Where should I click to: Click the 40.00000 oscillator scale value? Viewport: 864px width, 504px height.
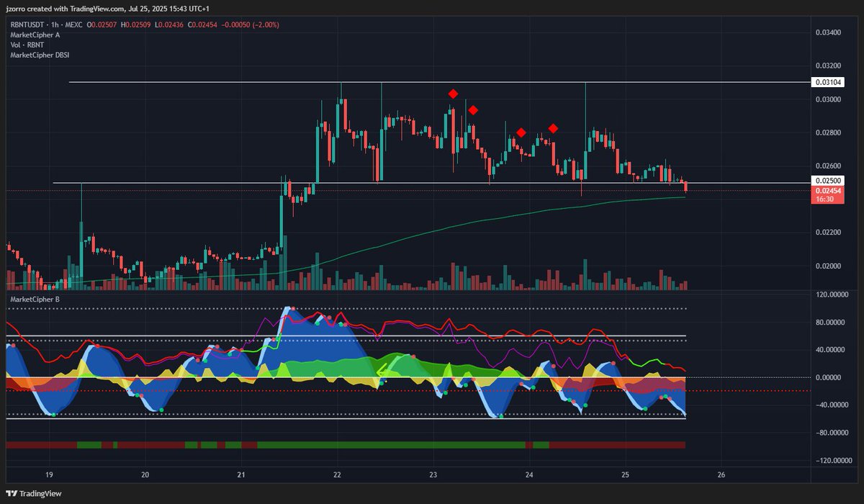tap(831, 350)
